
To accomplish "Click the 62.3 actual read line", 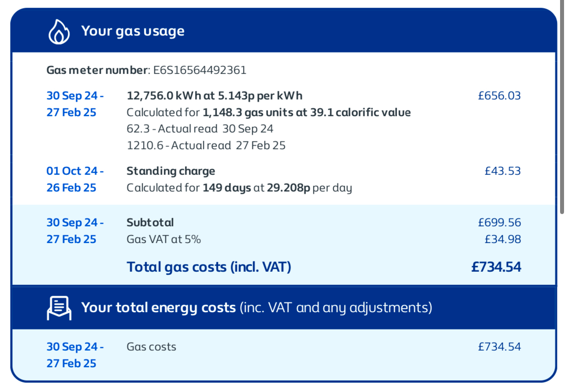I will 200,129.
